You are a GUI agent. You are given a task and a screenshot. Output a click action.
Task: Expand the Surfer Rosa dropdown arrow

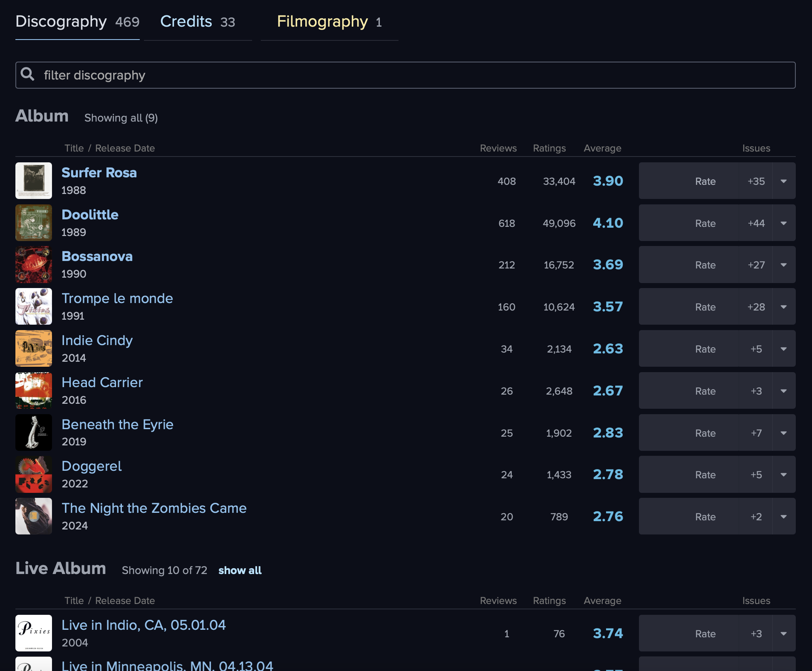pos(784,181)
